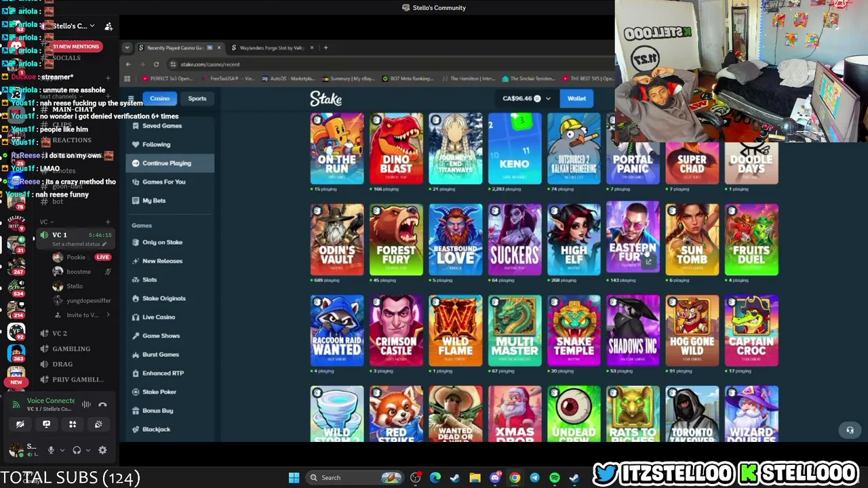Expand Discord microphone input options
This screenshot has height=488, width=868.
click(x=62, y=450)
